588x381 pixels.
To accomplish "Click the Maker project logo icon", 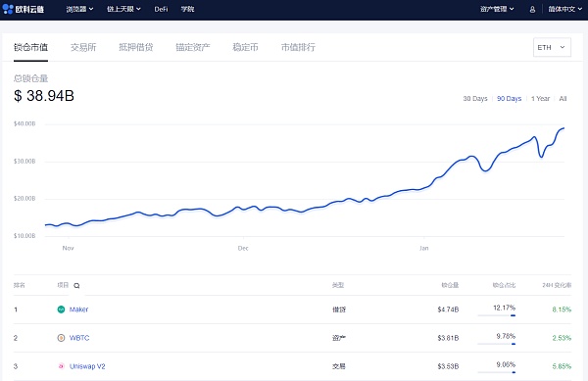I will point(61,310).
